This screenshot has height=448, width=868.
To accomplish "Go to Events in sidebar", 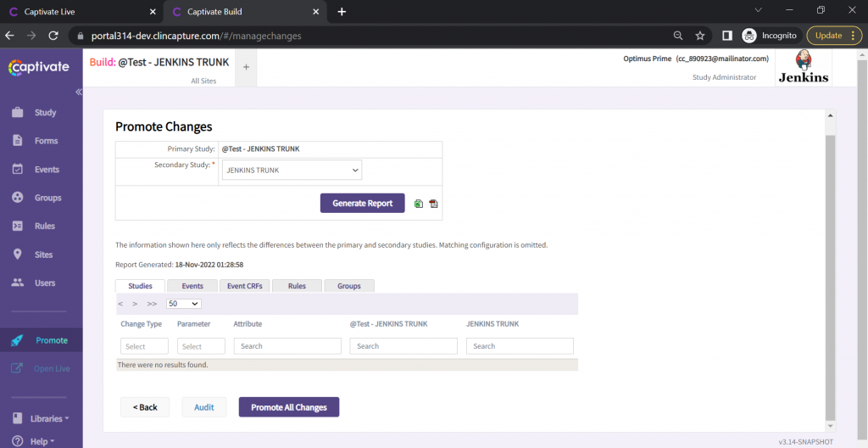I will point(47,170).
